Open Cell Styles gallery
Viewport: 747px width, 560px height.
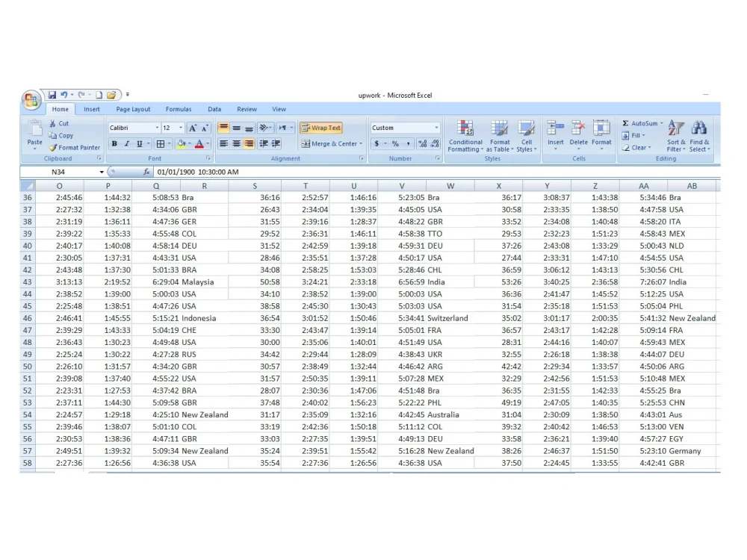click(x=527, y=136)
